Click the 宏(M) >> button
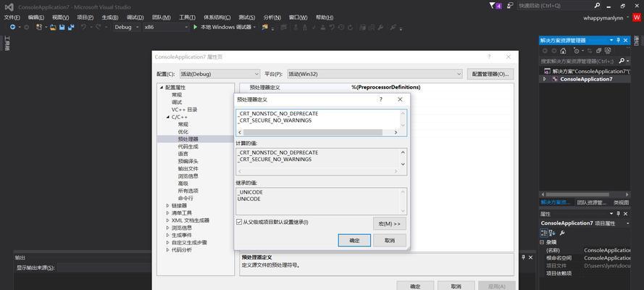 [390, 224]
